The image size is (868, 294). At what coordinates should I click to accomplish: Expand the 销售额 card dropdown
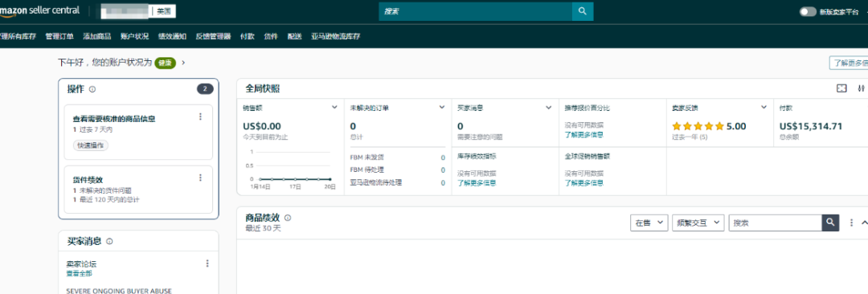pos(334,108)
